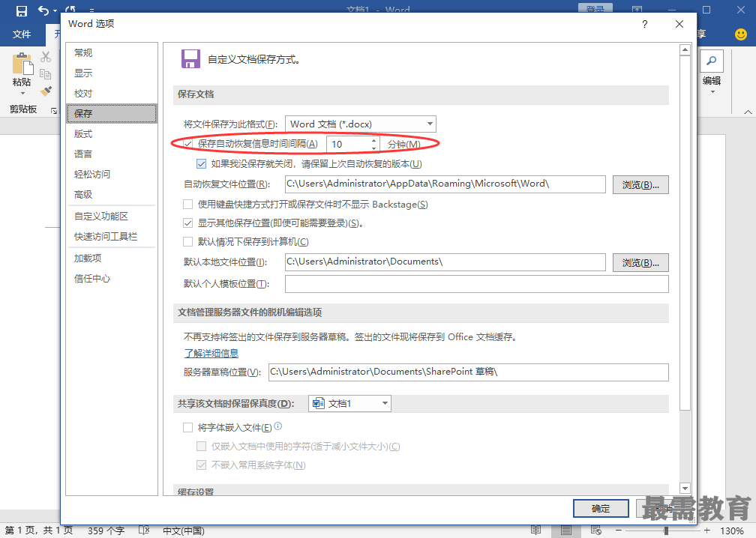Select the 自定义功能区 category
This screenshot has height=538, width=756.
pyautogui.click(x=112, y=217)
